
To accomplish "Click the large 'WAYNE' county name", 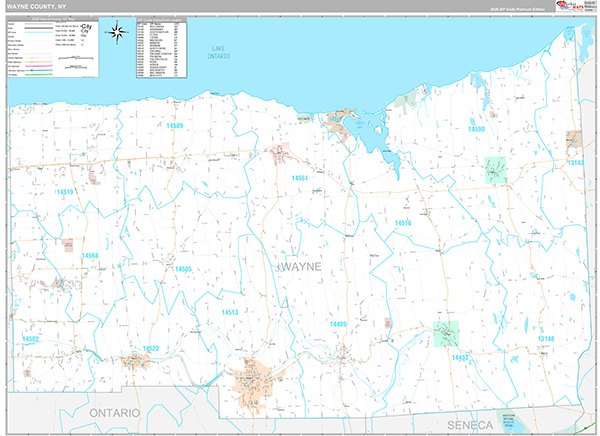I will (302, 267).
